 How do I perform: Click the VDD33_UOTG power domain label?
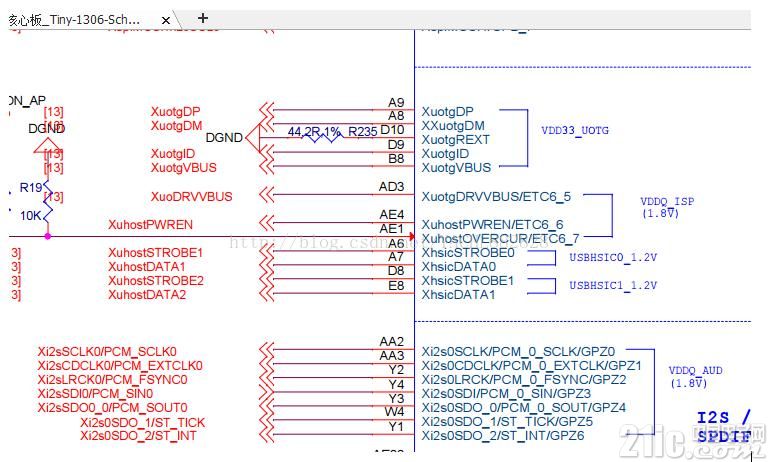(x=575, y=130)
